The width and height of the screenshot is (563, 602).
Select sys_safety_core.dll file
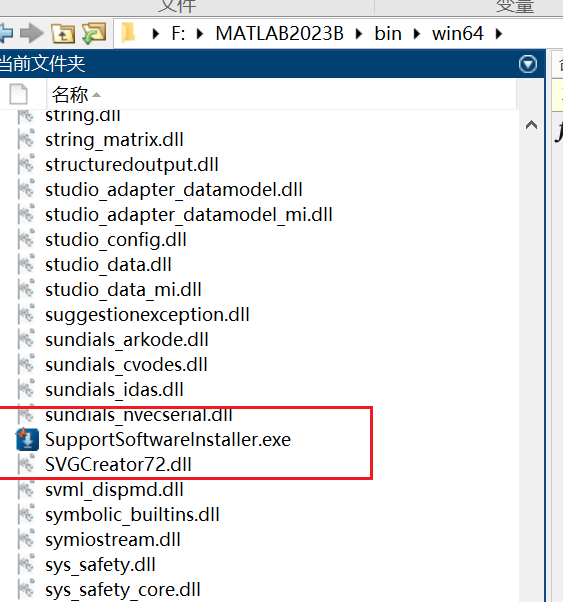tap(123, 590)
